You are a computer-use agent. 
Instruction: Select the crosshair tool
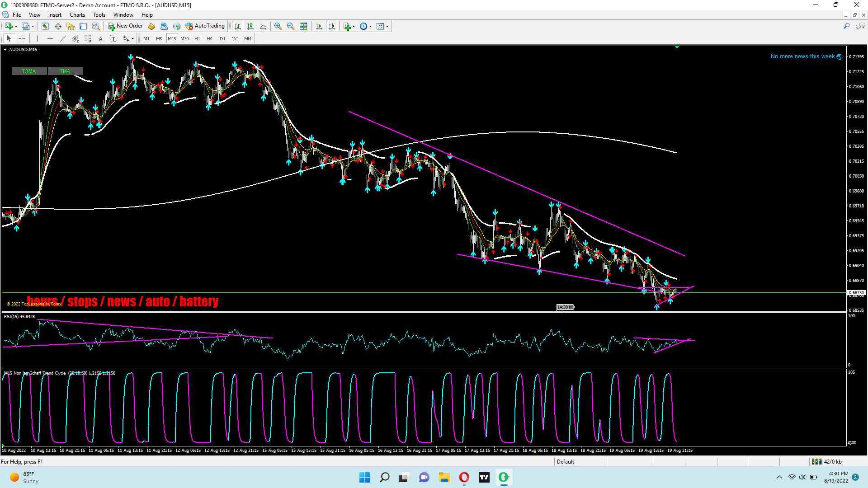coord(22,39)
